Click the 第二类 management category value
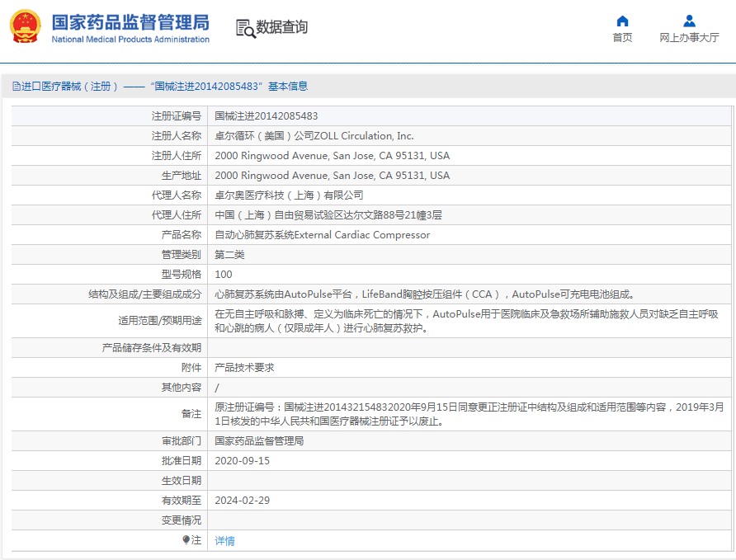736x560 pixels. click(x=229, y=255)
